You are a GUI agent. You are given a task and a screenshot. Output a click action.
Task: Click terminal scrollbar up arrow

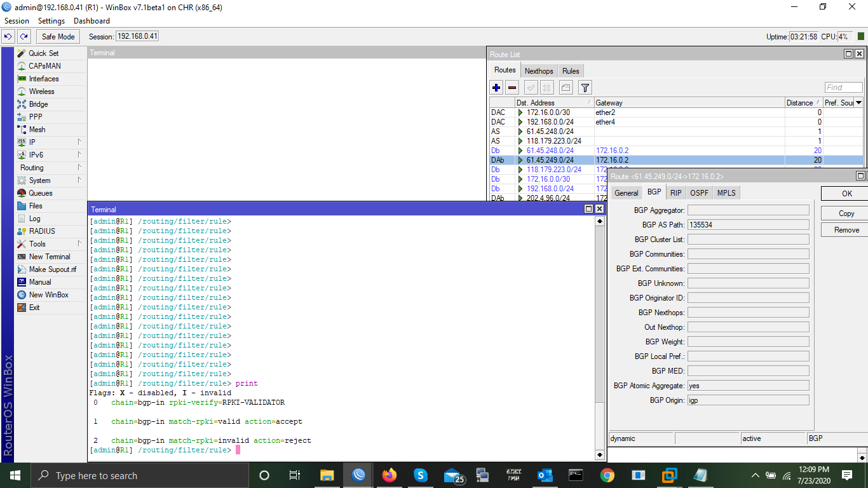pos(599,221)
